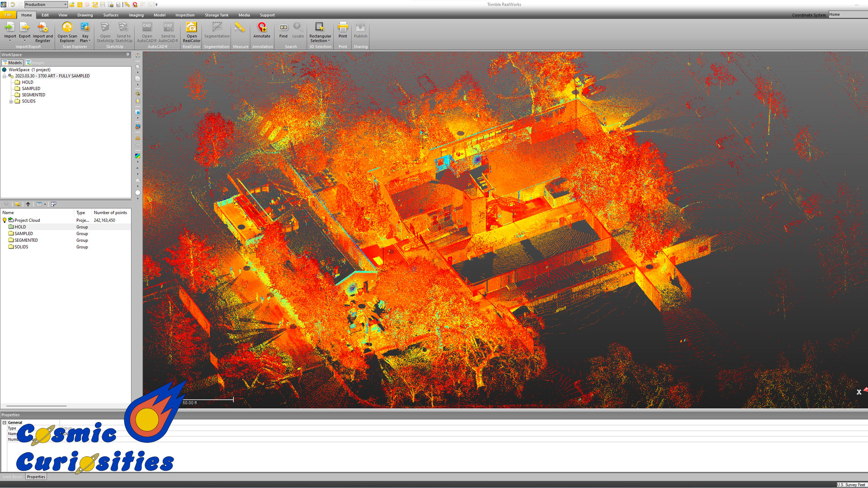The height and width of the screenshot is (488, 868).
Task: Toggle the WorkSpace panel pin
Action: 127,55
